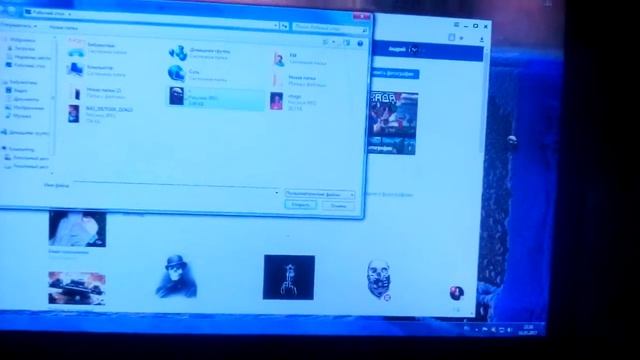The height and width of the screenshot is (360, 640).
Task: Select the IMG JPEG file thumbnail
Action: coord(74,114)
